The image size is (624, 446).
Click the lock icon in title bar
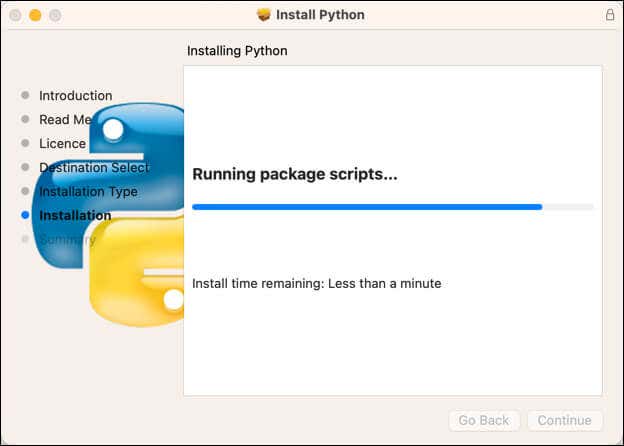pyautogui.click(x=610, y=15)
